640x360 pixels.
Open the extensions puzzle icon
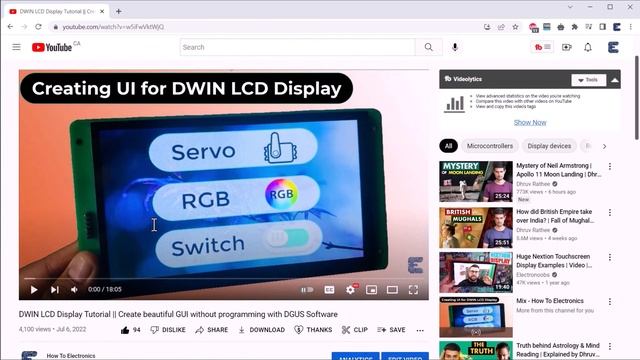pyautogui.click(x=575, y=27)
